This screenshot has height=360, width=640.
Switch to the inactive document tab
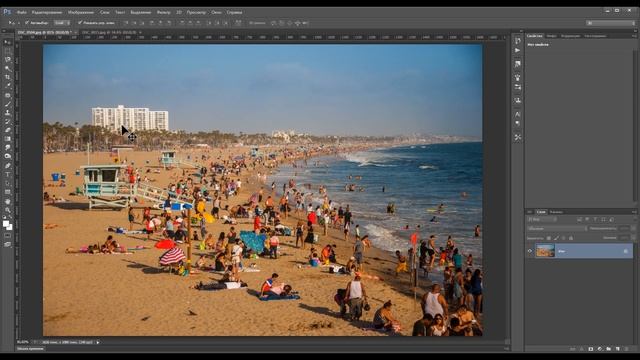pyautogui.click(x=109, y=32)
